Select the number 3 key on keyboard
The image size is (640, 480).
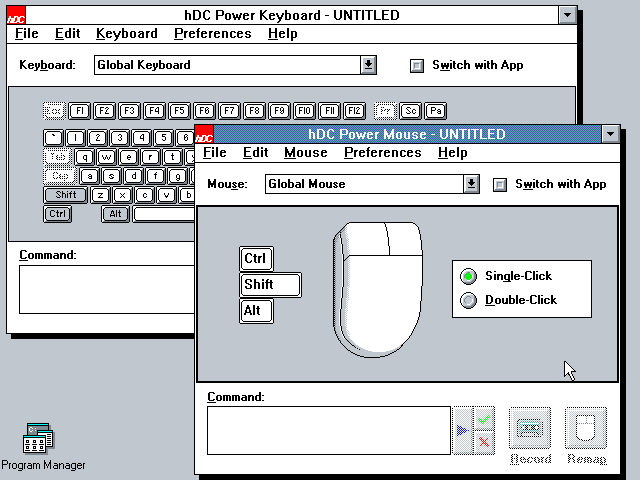click(x=120, y=138)
